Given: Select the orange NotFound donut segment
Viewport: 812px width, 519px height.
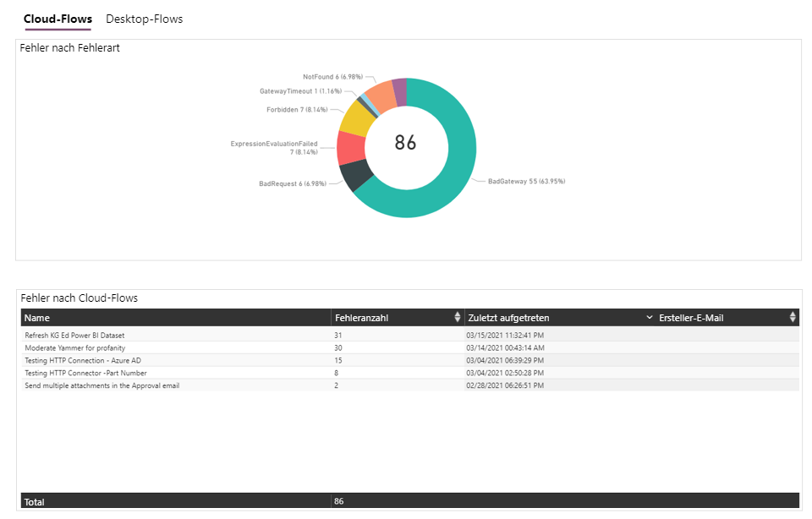Looking at the screenshot, I should pyautogui.click(x=378, y=96).
